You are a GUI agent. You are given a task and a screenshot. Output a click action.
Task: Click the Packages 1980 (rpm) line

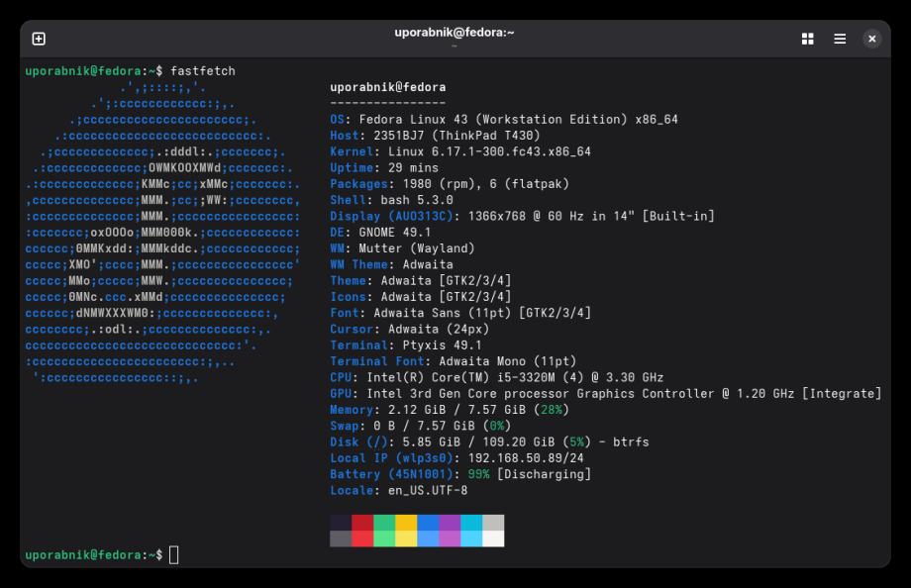[x=450, y=183]
